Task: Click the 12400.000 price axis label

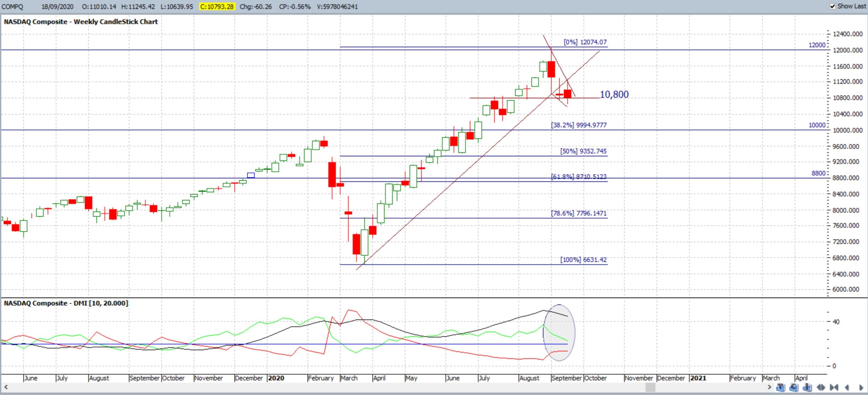Action: (x=848, y=34)
